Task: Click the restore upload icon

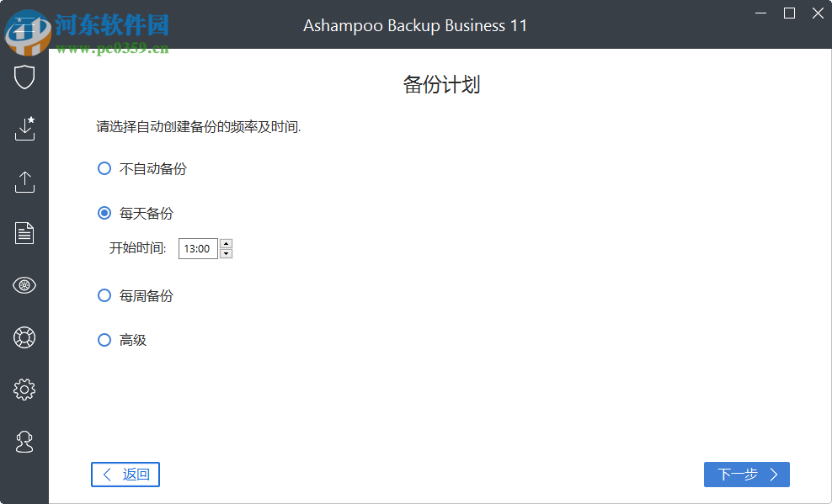Action: 24,181
